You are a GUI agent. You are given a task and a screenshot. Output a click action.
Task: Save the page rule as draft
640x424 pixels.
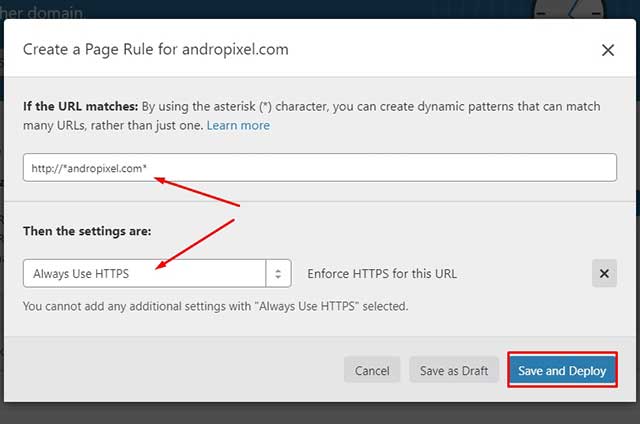(454, 370)
